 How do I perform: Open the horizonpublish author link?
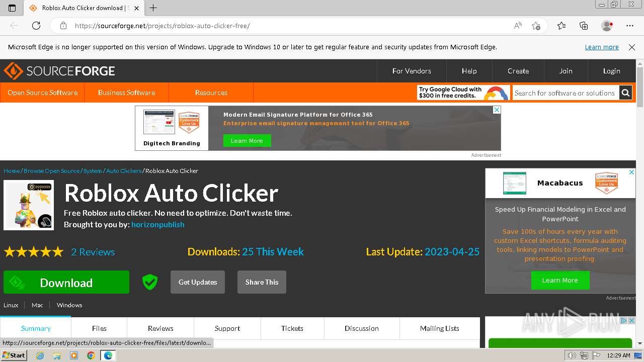point(158,225)
